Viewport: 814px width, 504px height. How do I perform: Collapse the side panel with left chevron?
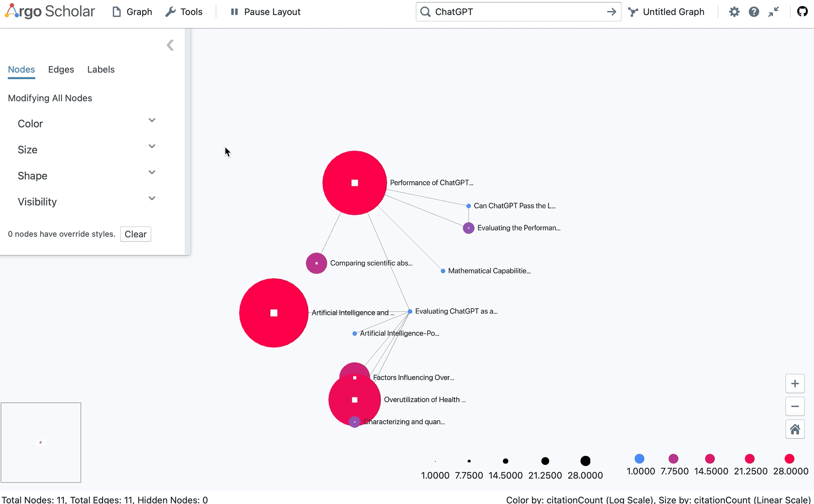[170, 45]
